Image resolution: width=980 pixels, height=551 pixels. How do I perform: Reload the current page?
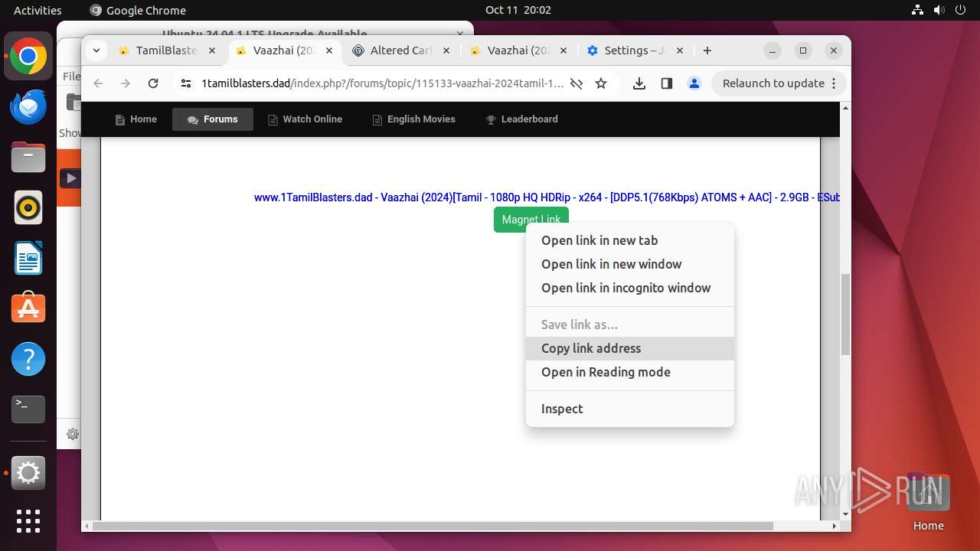click(153, 83)
